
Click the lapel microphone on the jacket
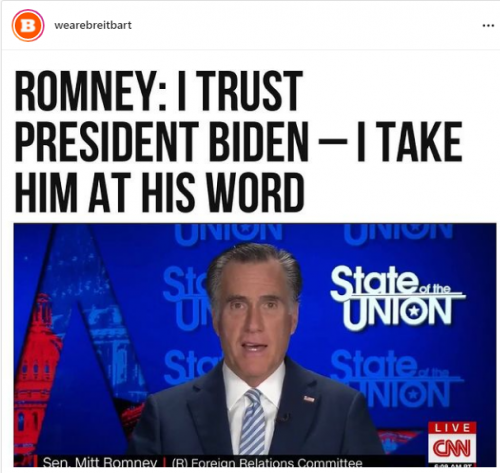[x=284, y=417]
